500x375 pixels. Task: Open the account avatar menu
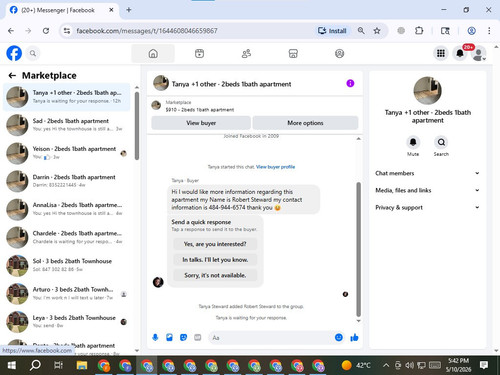(479, 54)
